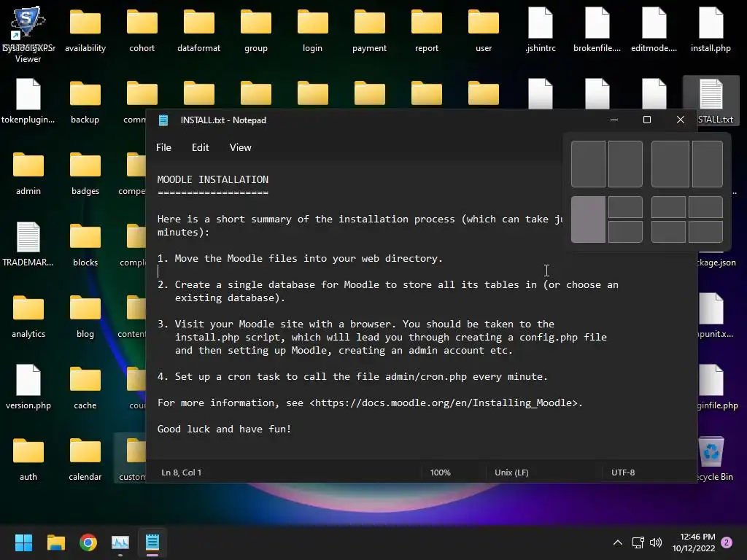This screenshot has width=747, height=560.
Task: Click the Notepad taskbar icon
Action: (152, 542)
